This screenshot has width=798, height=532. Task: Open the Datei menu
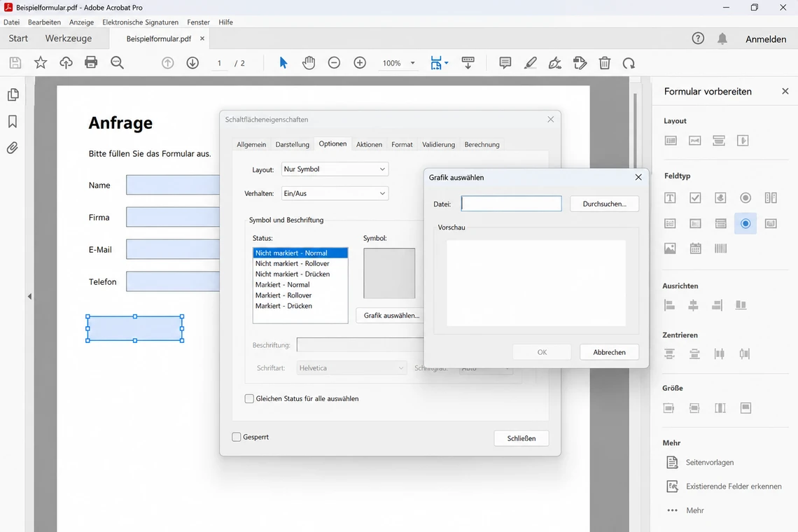pyautogui.click(x=12, y=22)
